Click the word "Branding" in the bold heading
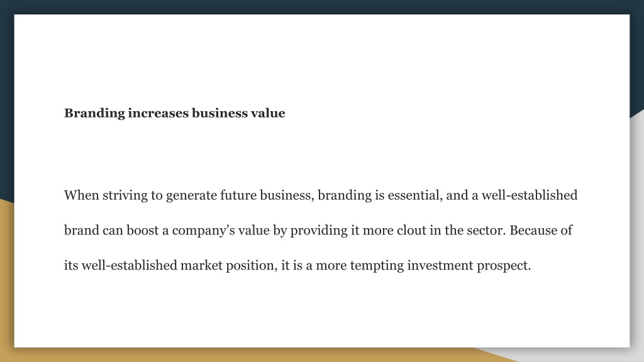The width and height of the screenshot is (644, 362). pos(94,113)
